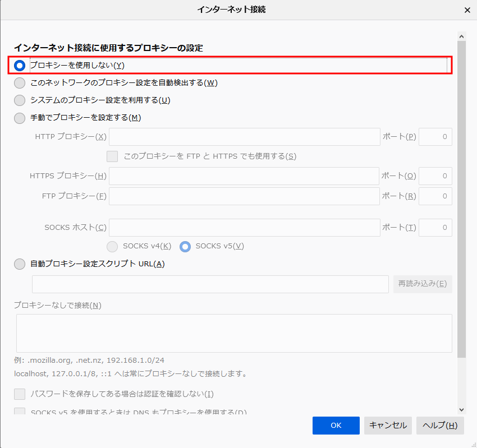Enable このプロキシーを FTP と HTTPS でも使用する checkbox
The image size is (477, 448).
112,156
